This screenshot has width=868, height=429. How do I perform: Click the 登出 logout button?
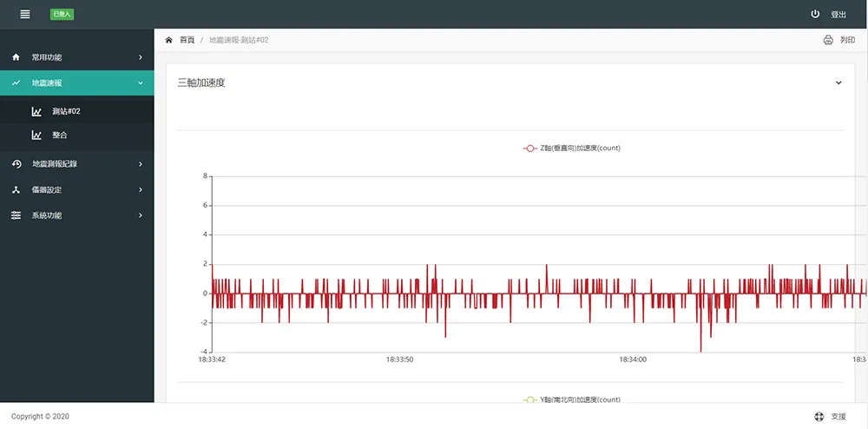[838, 15]
